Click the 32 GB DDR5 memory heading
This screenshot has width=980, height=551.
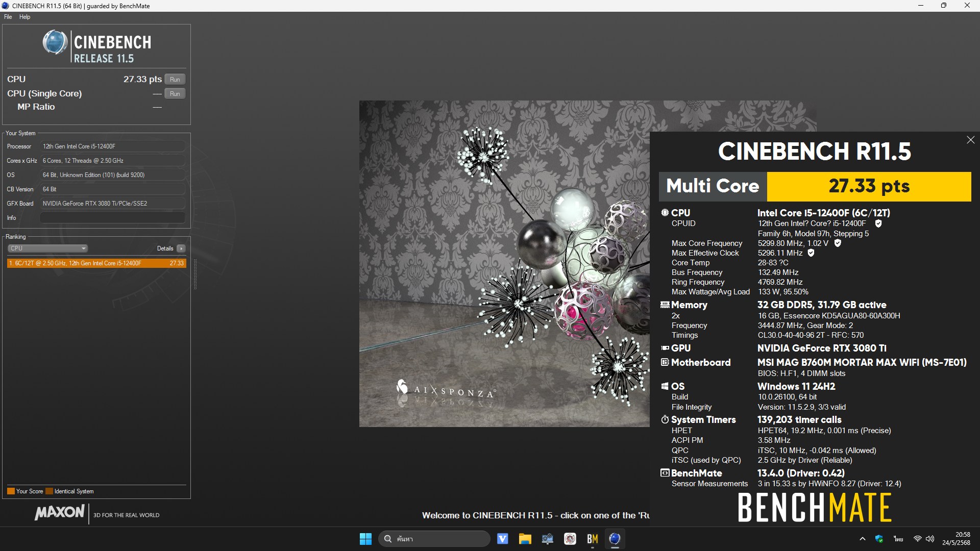(x=822, y=305)
